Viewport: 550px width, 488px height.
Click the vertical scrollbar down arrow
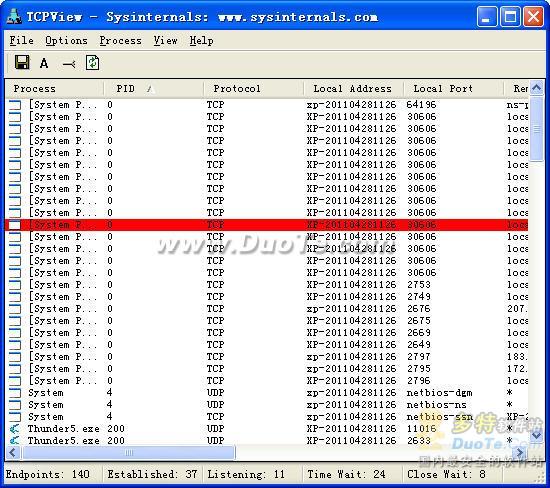537,436
